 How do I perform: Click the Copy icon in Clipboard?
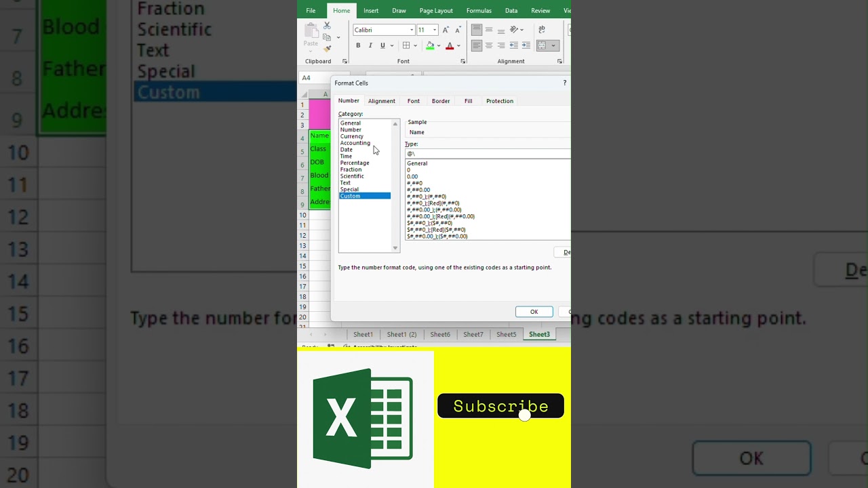(327, 37)
